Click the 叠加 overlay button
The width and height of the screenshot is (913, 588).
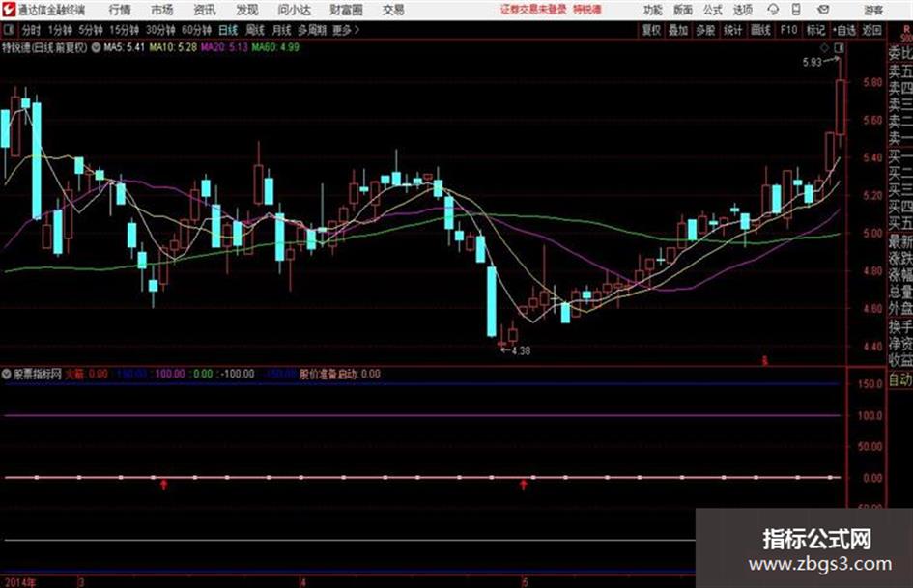point(678,30)
